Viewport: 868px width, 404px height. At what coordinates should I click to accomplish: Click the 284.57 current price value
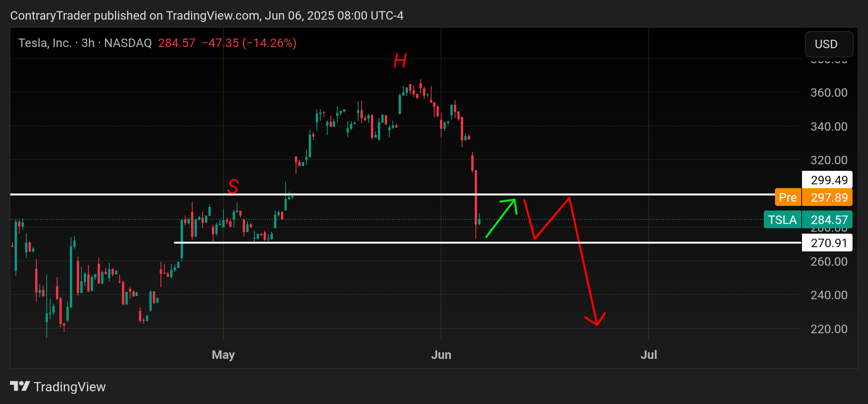827,220
